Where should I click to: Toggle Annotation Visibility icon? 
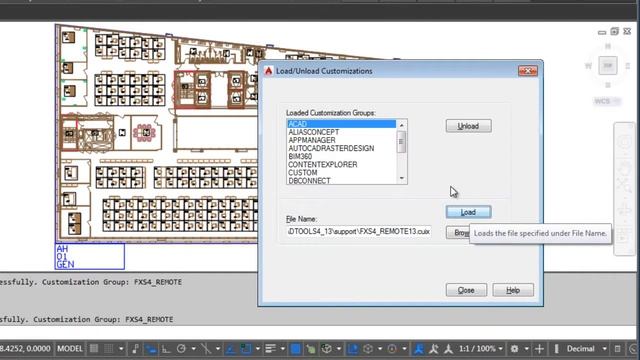[419, 349]
